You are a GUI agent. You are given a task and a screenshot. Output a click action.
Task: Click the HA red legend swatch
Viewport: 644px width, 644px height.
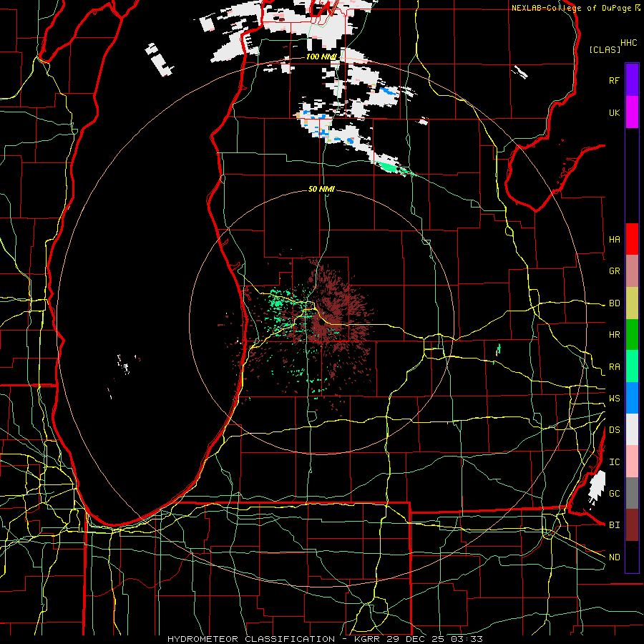[632, 239]
